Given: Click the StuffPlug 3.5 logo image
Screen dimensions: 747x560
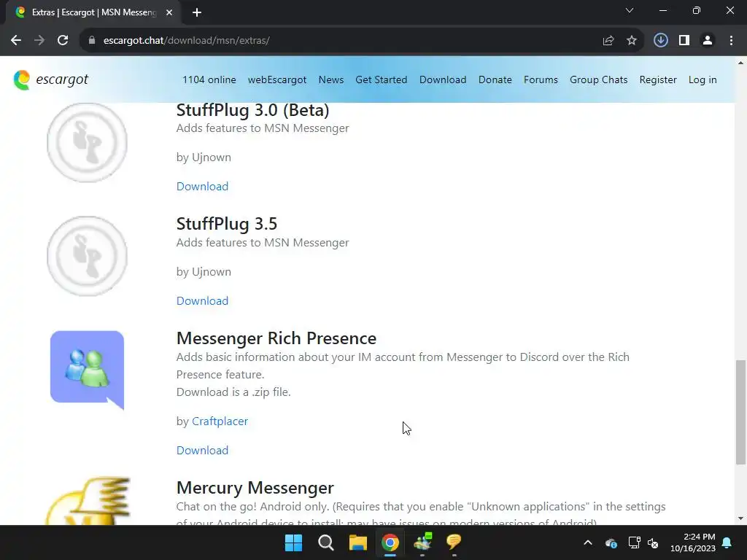Looking at the screenshot, I should pos(88,256).
